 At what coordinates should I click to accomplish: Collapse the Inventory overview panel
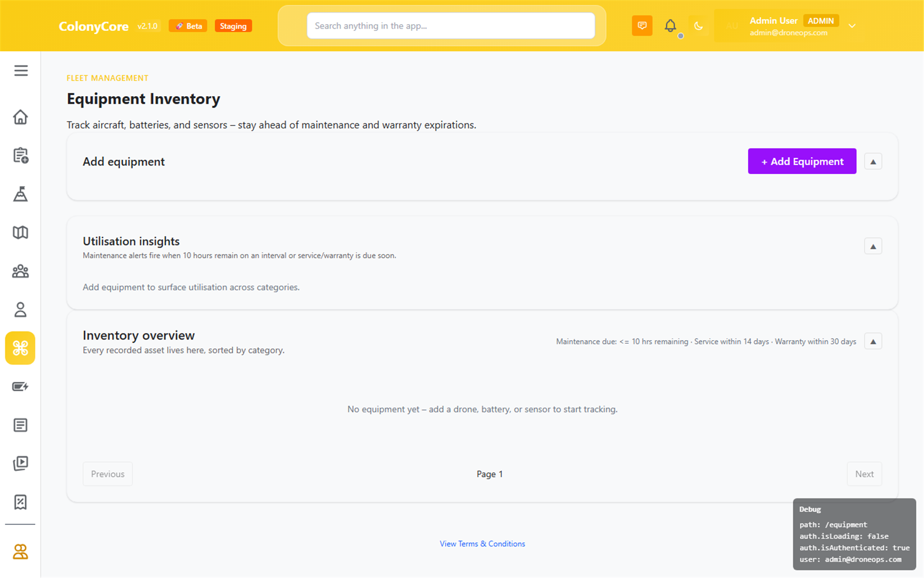pos(873,342)
